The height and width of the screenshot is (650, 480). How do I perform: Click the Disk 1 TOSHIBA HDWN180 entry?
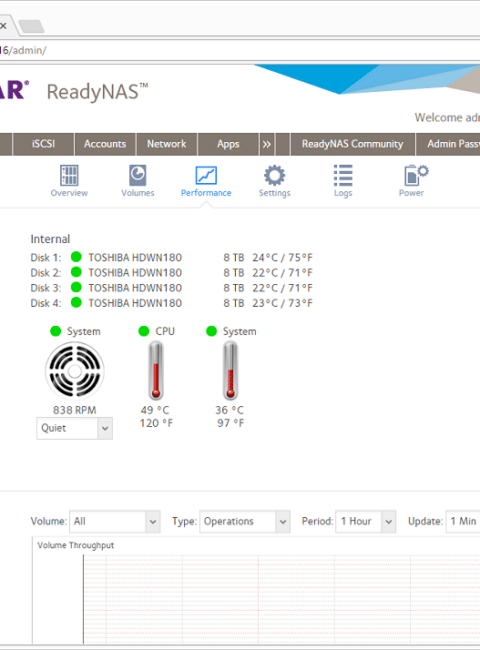[135, 257]
